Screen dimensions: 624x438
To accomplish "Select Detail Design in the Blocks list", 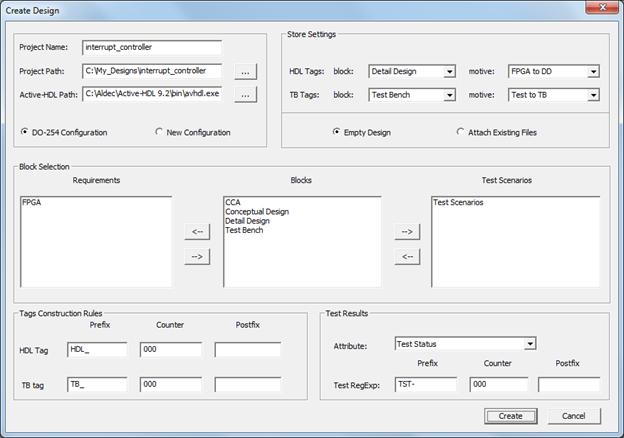I will (247, 221).
